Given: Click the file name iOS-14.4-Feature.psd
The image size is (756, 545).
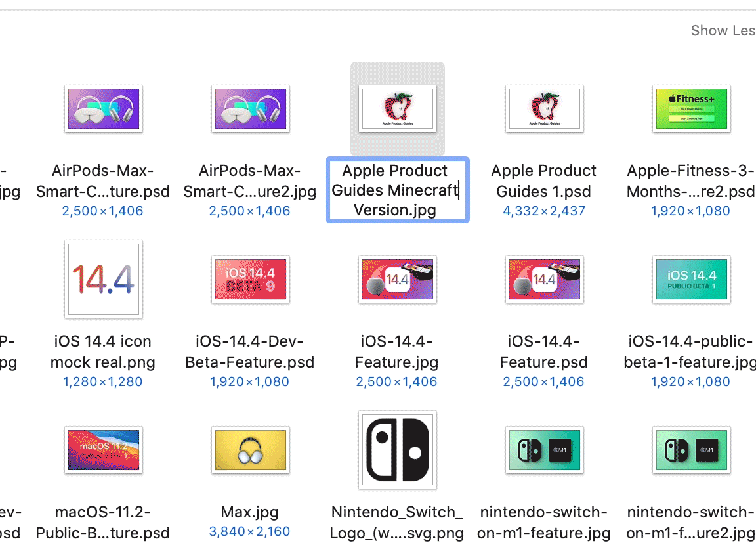Looking at the screenshot, I should 544,351.
